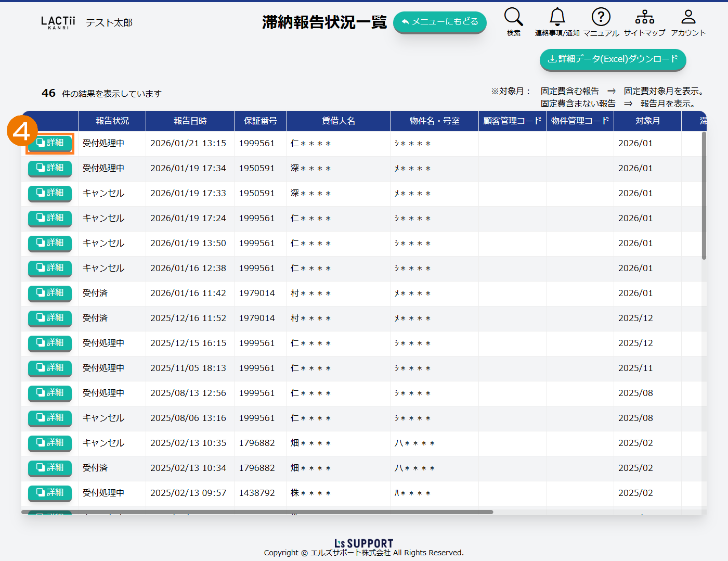728x561 pixels.
Task: Click the 対象月 column header
Action: 647,121
